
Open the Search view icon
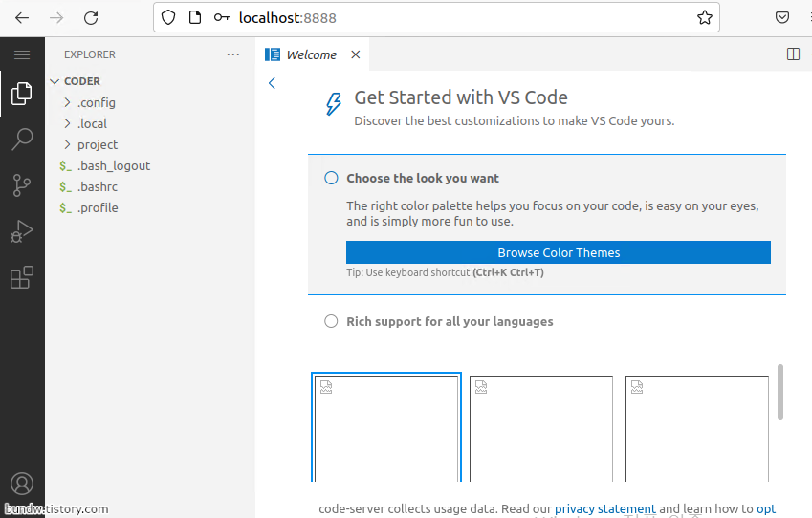(22, 140)
